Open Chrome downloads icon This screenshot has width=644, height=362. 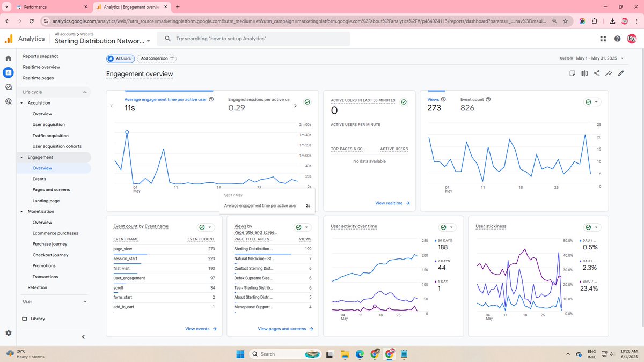click(x=613, y=21)
